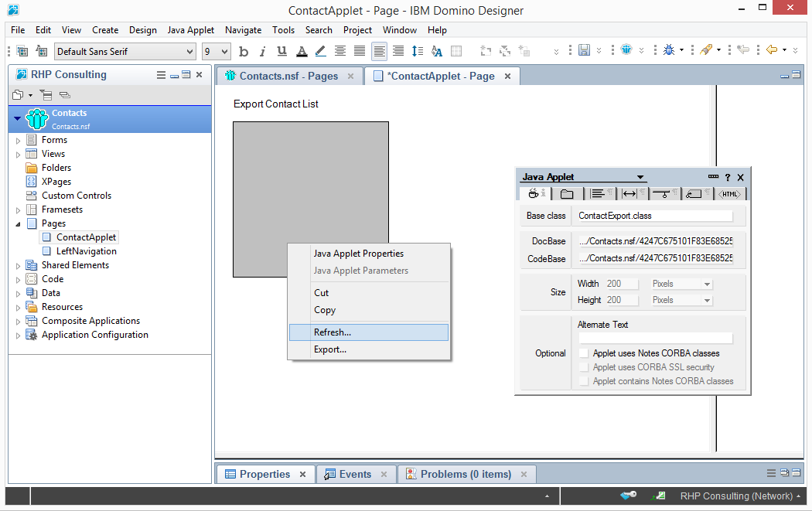Open the Files (folder) tab in applet properties

[567, 194]
